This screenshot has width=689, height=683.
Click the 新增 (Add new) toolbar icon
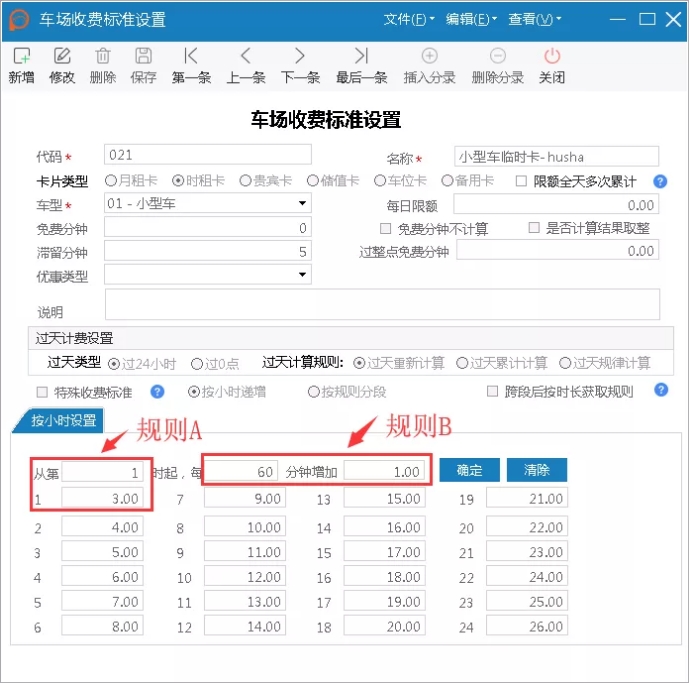click(22, 56)
